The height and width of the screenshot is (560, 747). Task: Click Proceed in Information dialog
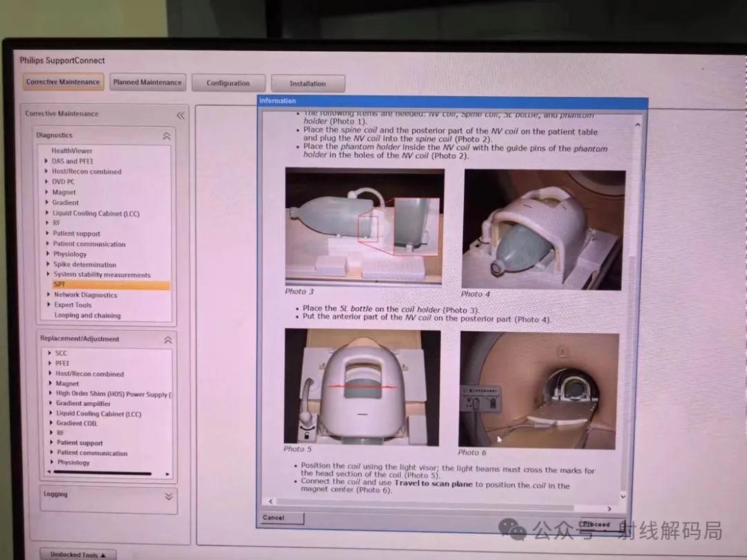tap(602, 524)
